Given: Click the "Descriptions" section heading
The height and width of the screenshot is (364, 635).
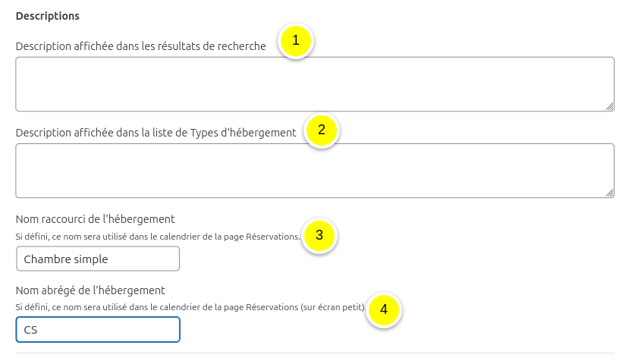Looking at the screenshot, I should click(x=48, y=16).
